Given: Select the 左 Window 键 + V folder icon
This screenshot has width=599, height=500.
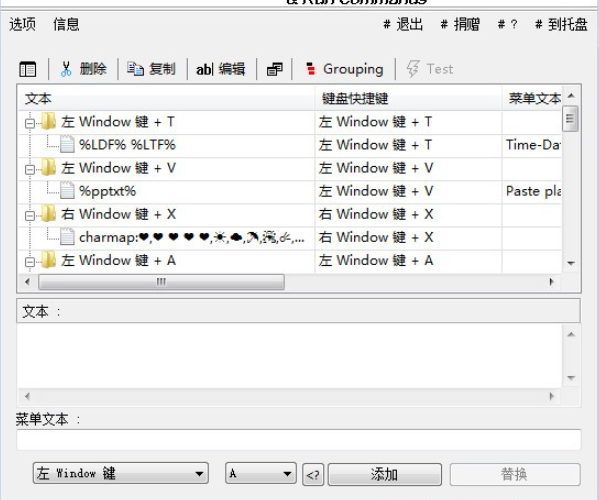Looking at the screenshot, I should (49, 167).
